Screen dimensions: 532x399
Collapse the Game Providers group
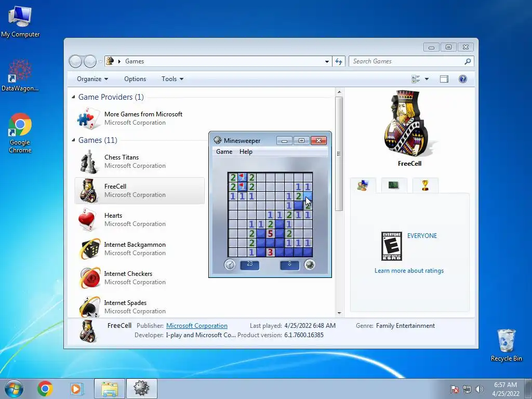[x=73, y=97]
